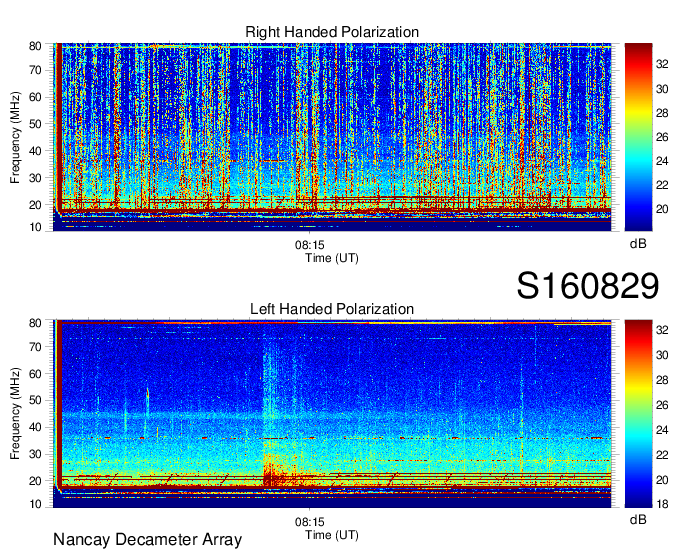The width and height of the screenshot is (680, 552).
Task: Click the 26 value on Right Handed color bar
Action: [662, 137]
